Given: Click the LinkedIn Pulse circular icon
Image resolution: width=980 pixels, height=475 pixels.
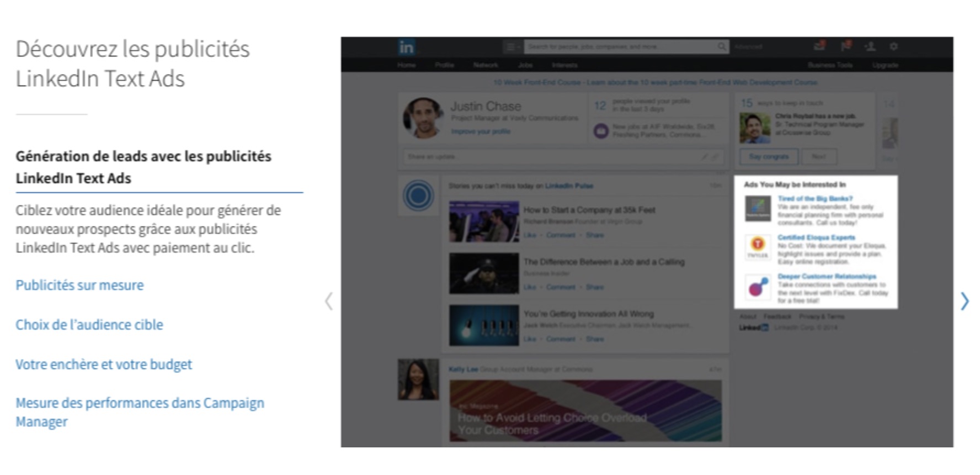Looking at the screenshot, I should pos(418,195).
